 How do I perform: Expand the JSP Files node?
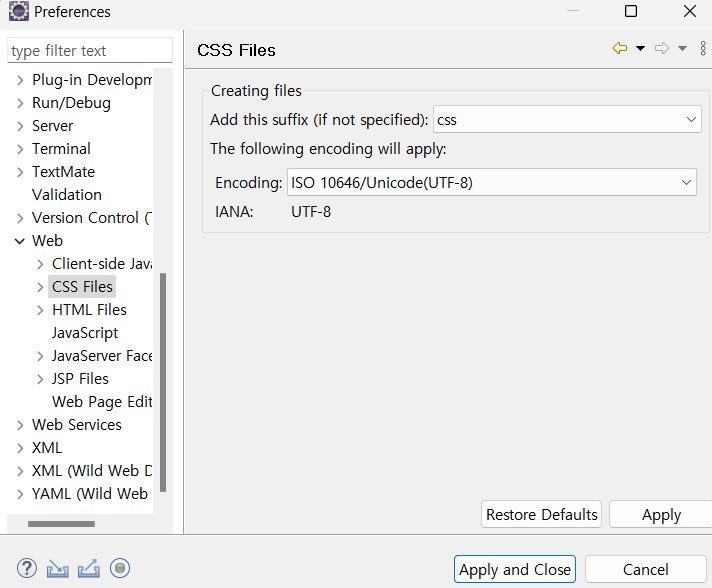[x=40, y=379]
